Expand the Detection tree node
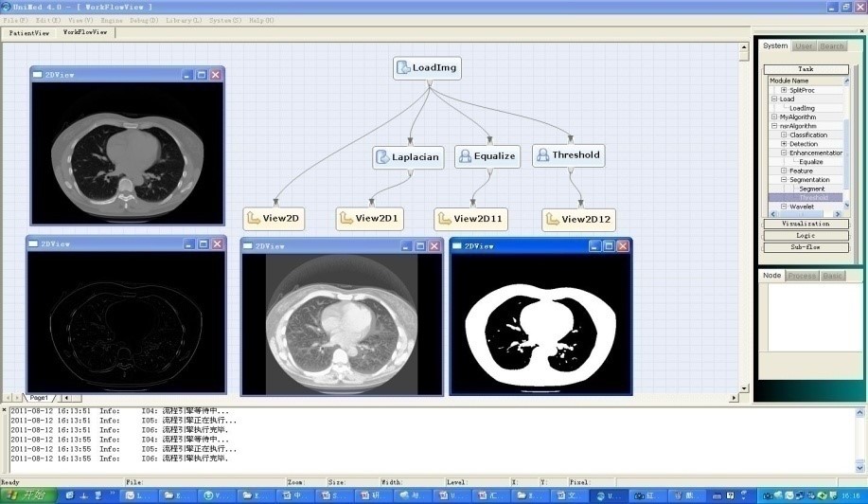Image resolution: width=868 pixels, height=504 pixels. click(x=784, y=144)
